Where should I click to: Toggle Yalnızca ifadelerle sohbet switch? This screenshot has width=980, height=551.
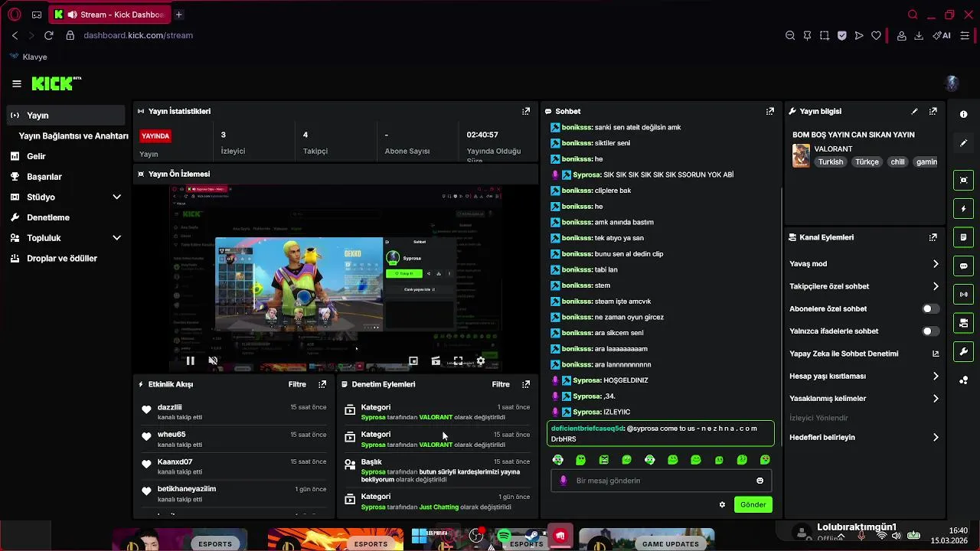click(930, 331)
